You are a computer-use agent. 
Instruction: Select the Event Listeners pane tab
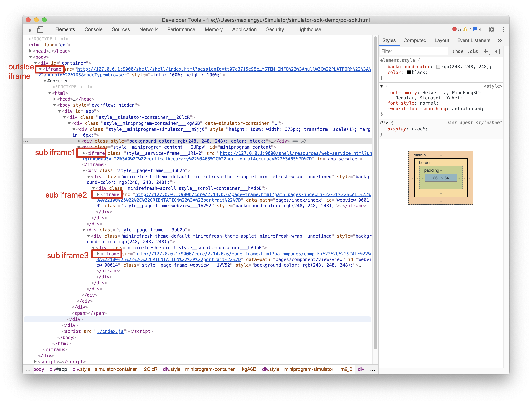[473, 40]
